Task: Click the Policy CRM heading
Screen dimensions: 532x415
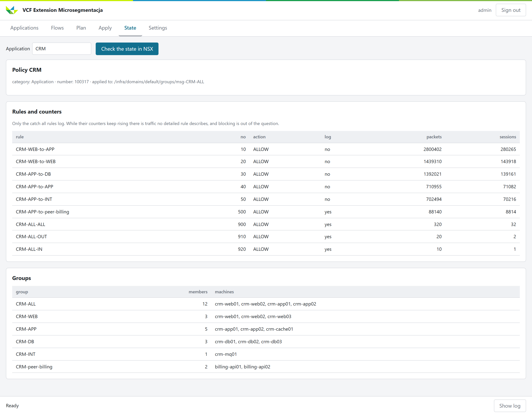Action: pos(27,70)
